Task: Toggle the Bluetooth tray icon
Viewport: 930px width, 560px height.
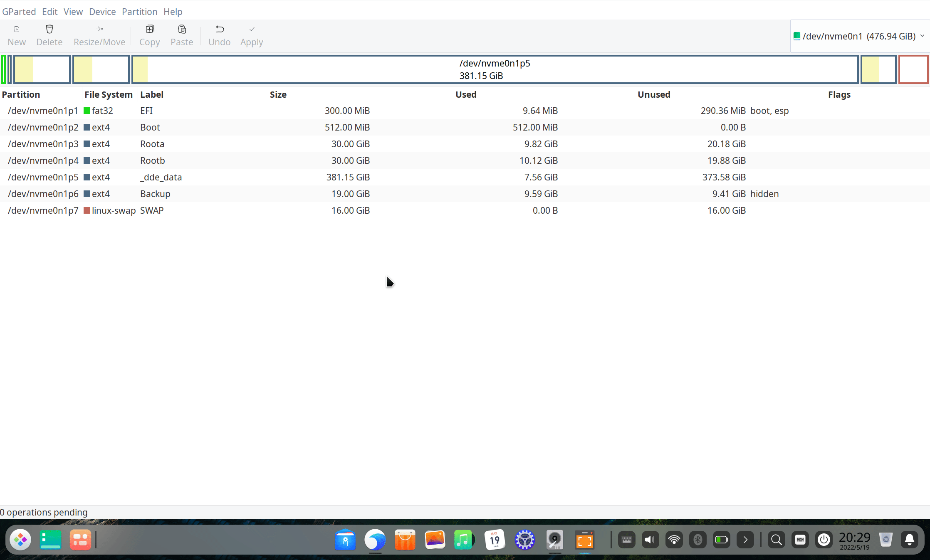Action: click(697, 540)
